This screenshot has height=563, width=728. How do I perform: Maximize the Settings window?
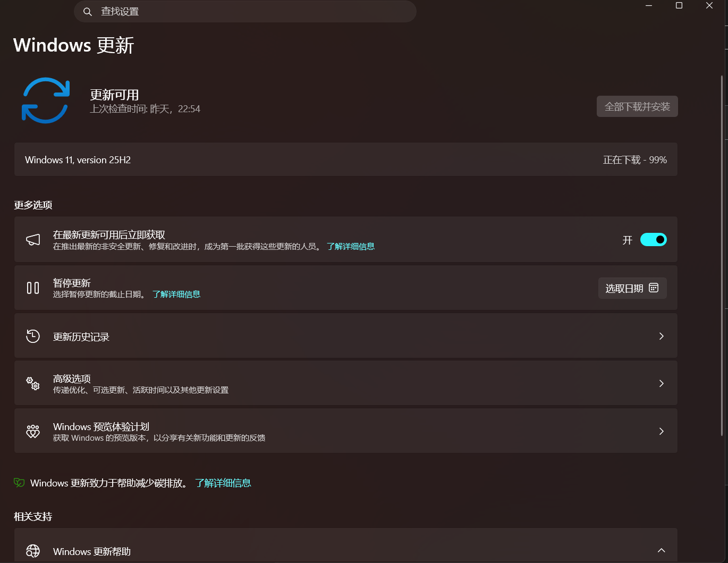tap(679, 6)
